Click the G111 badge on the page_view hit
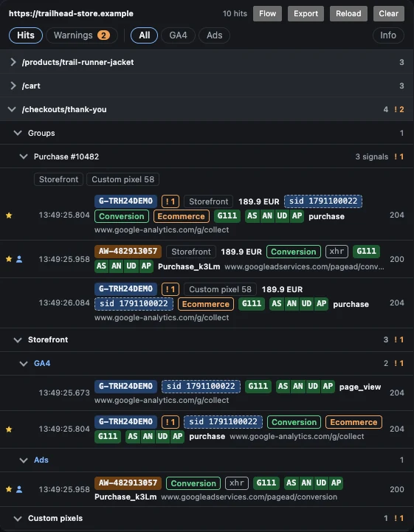 pyautogui.click(x=258, y=386)
